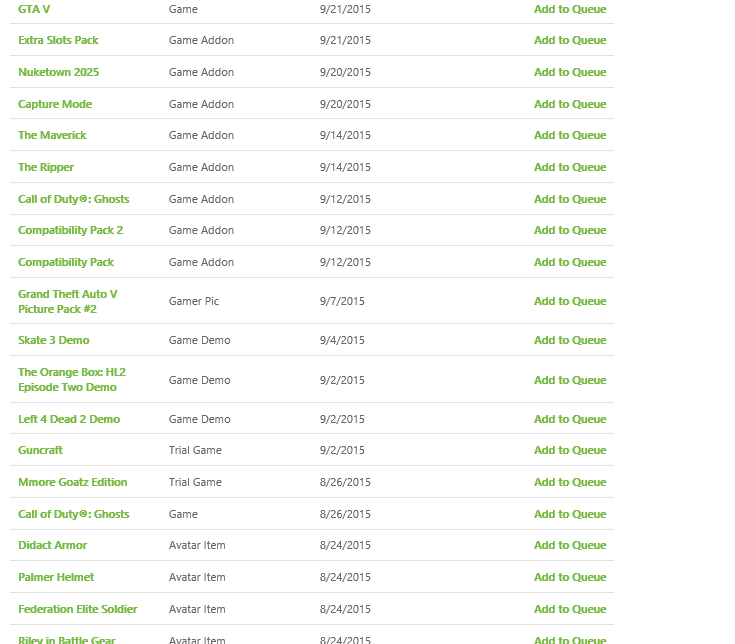Add The Maverick to queue
Image resolution: width=735 pixels, height=644 pixels.
[570, 135]
